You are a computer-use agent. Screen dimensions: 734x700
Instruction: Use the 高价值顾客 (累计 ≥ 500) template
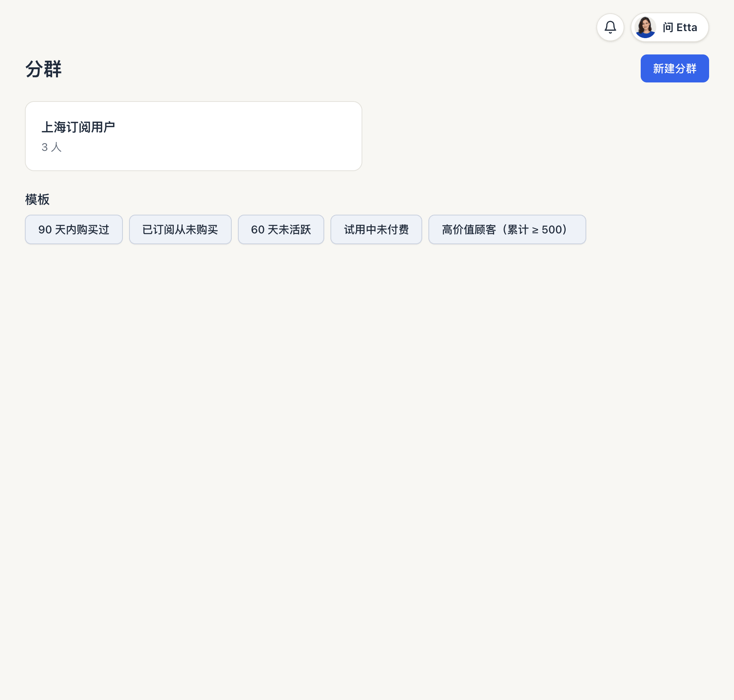tap(507, 229)
